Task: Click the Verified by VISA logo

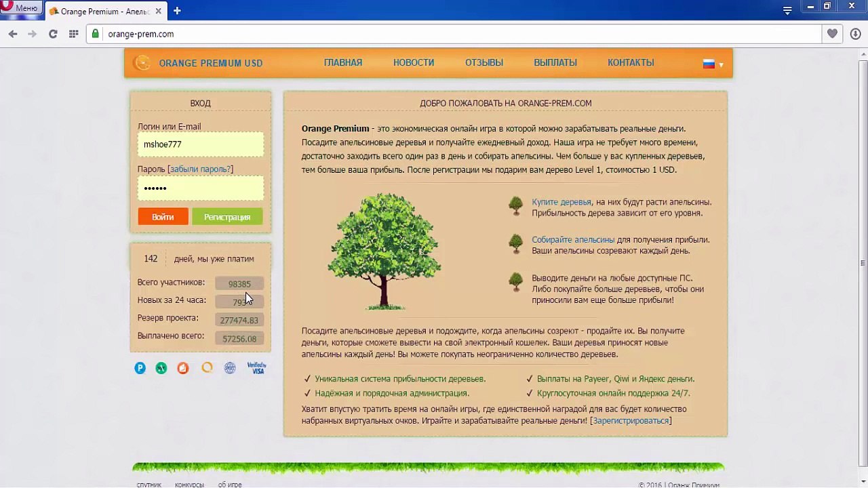Action: [x=257, y=368]
